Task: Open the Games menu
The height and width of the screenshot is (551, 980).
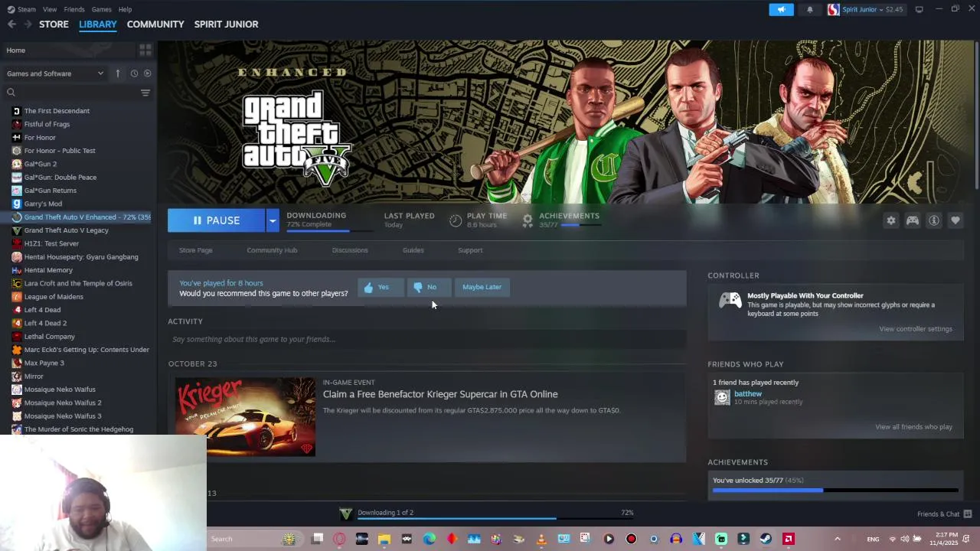Action: point(101,9)
